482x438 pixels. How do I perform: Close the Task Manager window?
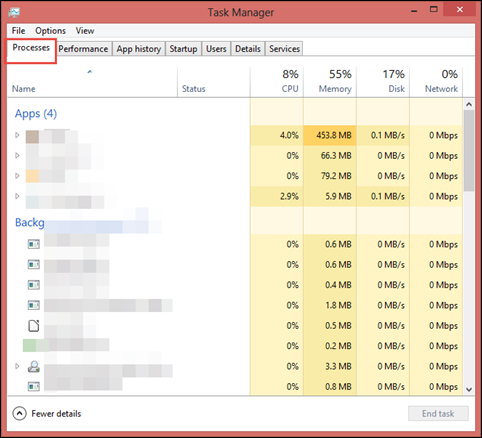tap(460, 10)
